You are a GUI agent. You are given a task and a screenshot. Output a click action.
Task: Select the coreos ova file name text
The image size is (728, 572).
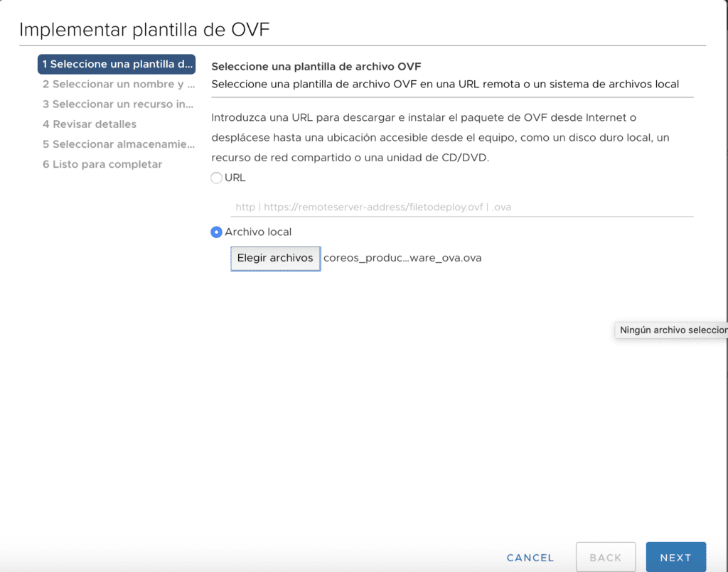pos(402,258)
